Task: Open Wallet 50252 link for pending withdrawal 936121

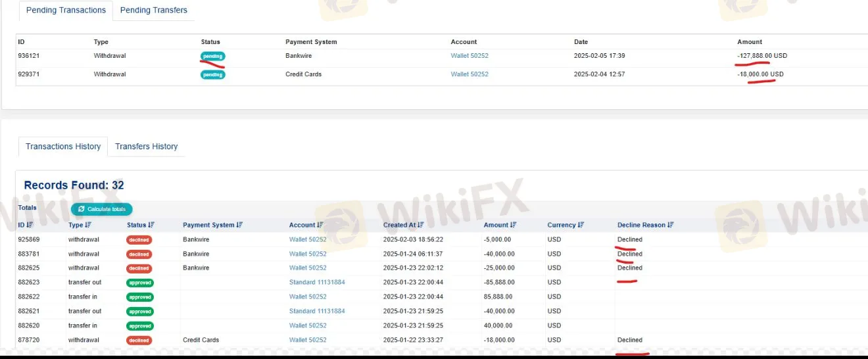Action: tap(470, 56)
